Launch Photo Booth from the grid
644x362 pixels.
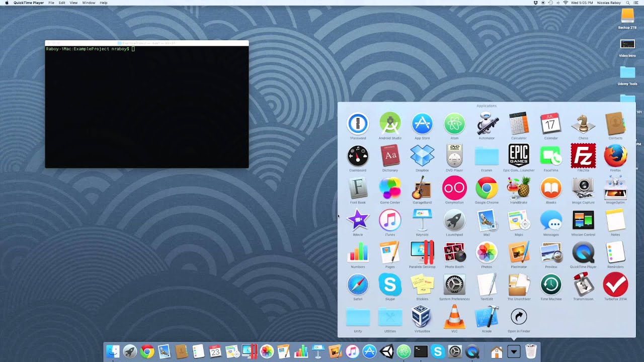[x=454, y=252]
